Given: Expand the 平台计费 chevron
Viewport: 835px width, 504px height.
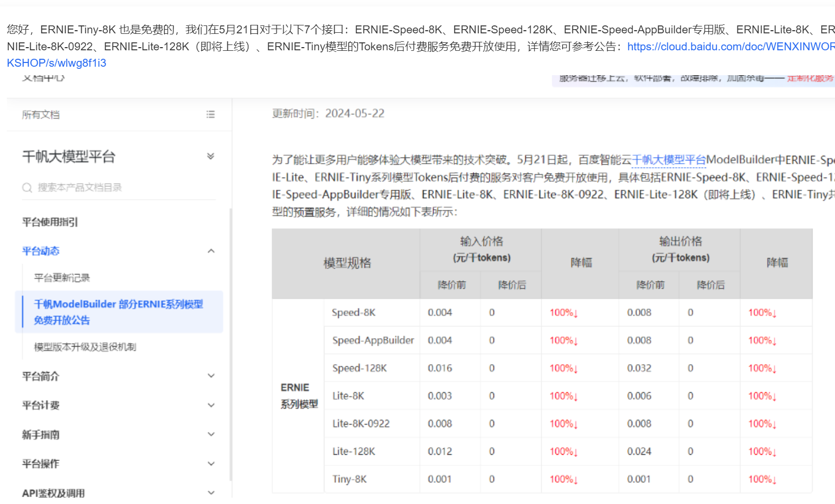Looking at the screenshot, I should coord(211,405).
